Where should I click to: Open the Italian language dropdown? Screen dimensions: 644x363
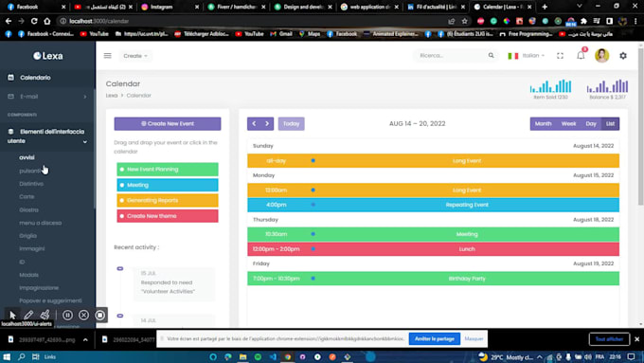(527, 56)
